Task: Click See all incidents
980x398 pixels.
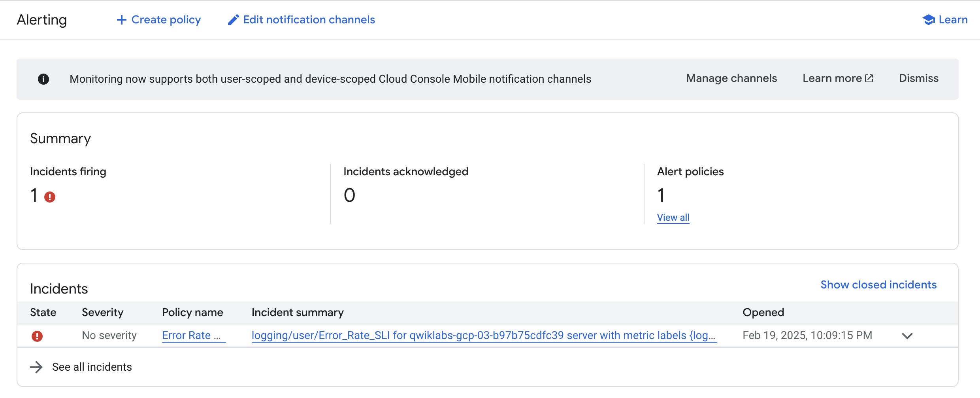Action: [x=92, y=367]
